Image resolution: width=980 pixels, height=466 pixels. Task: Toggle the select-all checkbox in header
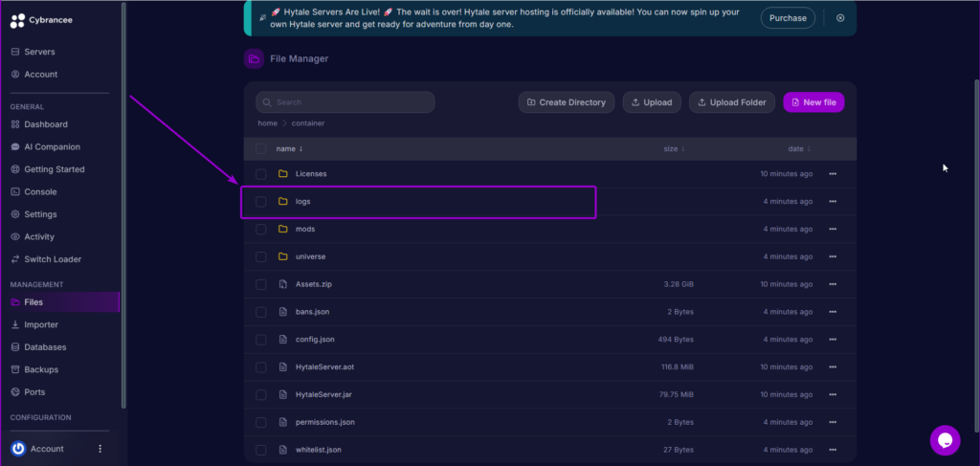click(261, 149)
